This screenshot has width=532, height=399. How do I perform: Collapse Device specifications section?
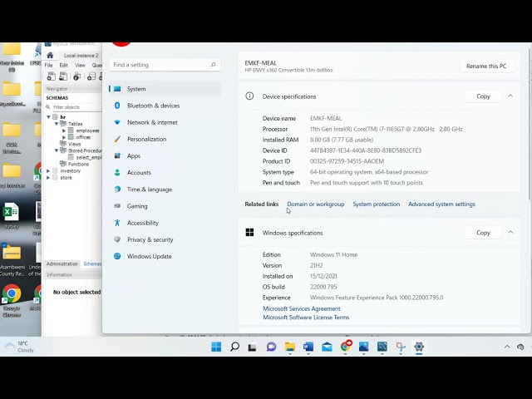tap(510, 96)
